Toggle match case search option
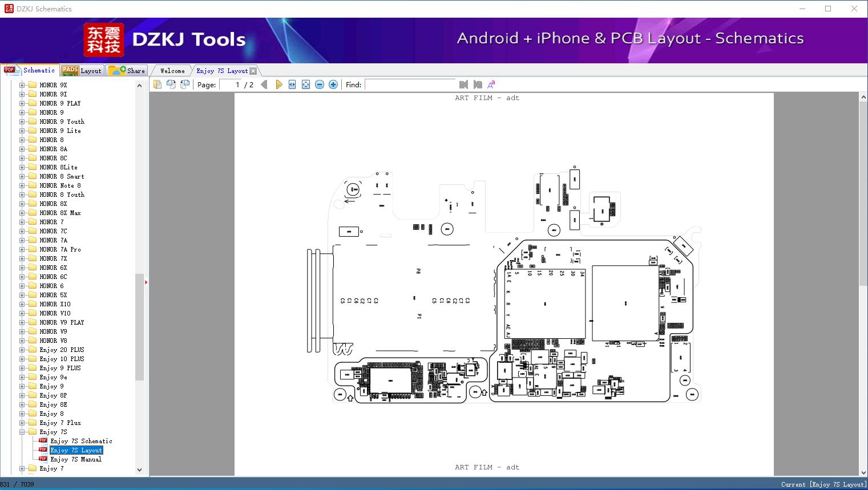Screen dimensions: 868x490 491,84
